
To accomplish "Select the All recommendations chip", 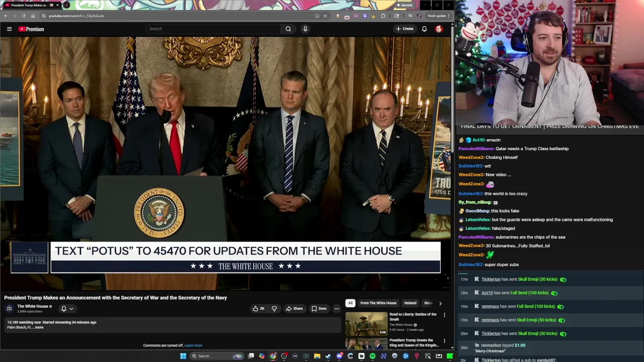I will [350, 303].
